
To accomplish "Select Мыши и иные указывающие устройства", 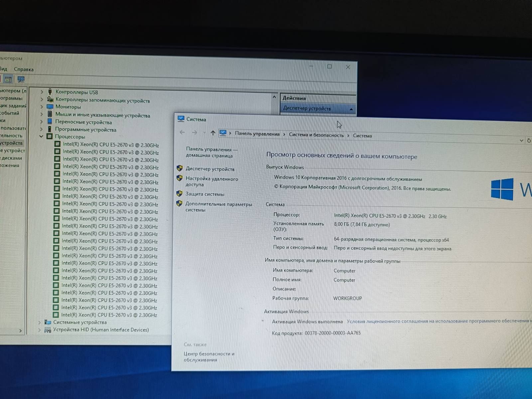I will [102, 115].
